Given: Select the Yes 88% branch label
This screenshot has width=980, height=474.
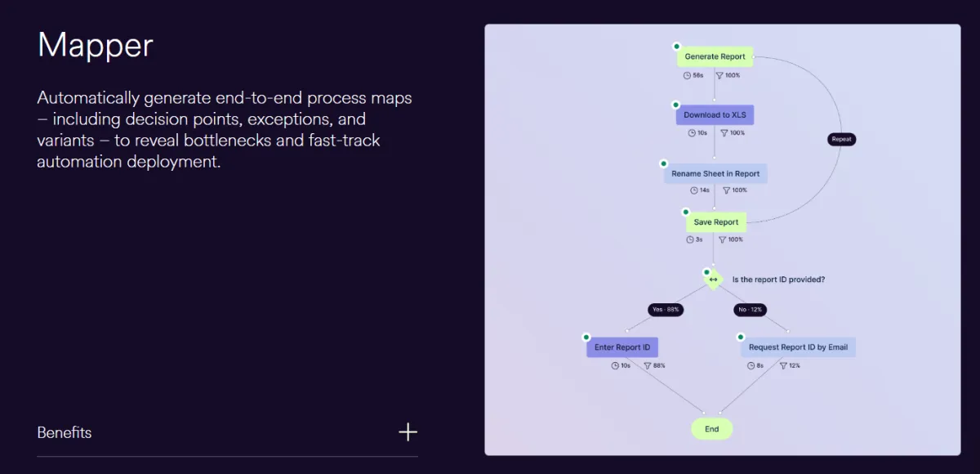Looking at the screenshot, I should click(x=666, y=310).
